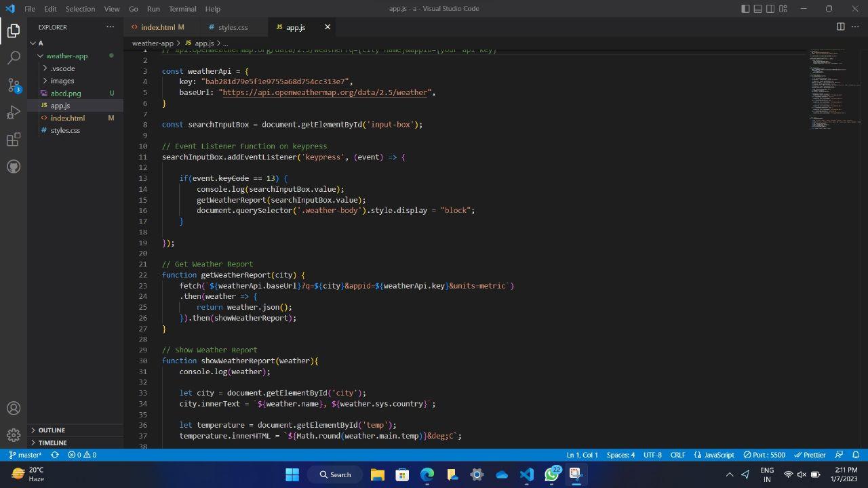Open the Run menu
The image size is (868, 488).
(153, 9)
